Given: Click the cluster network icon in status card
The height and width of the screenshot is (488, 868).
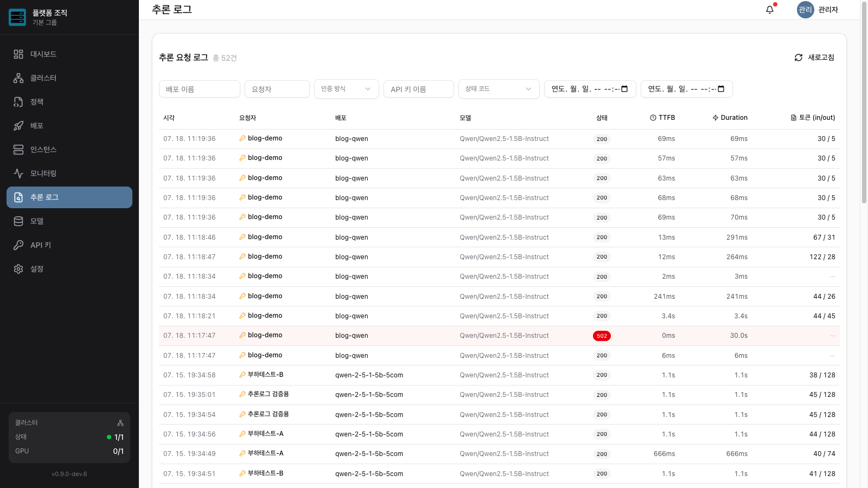Looking at the screenshot, I should point(120,423).
